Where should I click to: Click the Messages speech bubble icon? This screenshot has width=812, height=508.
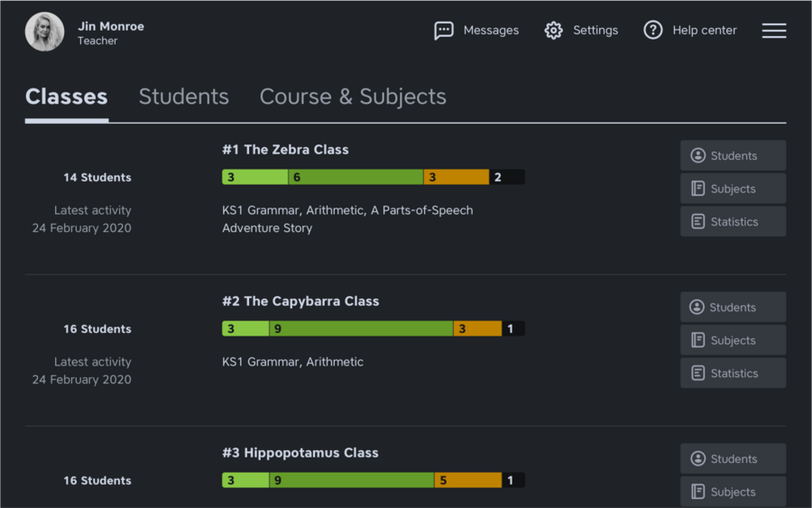444,31
